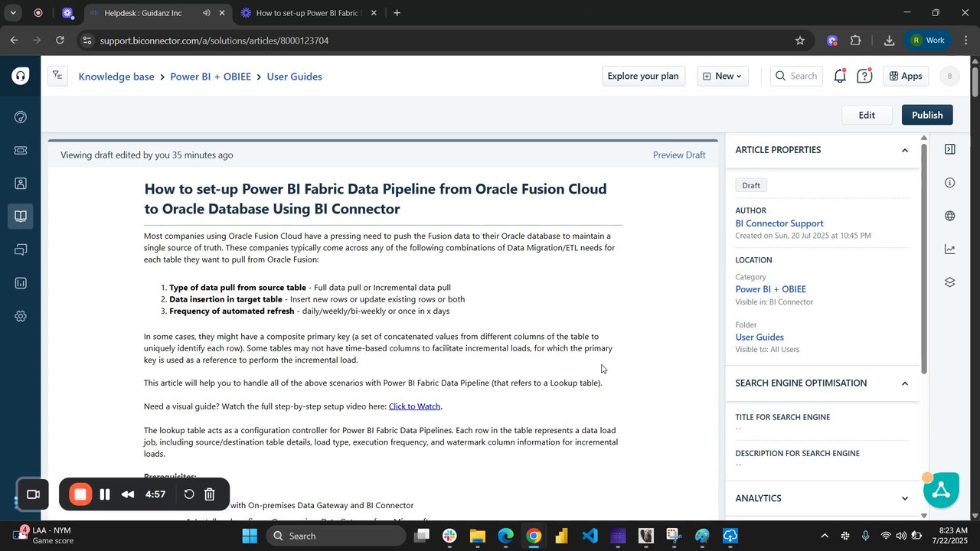This screenshot has height=551, width=980.
Task: Click the page vertical scrollbar
Action: tap(975, 82)
